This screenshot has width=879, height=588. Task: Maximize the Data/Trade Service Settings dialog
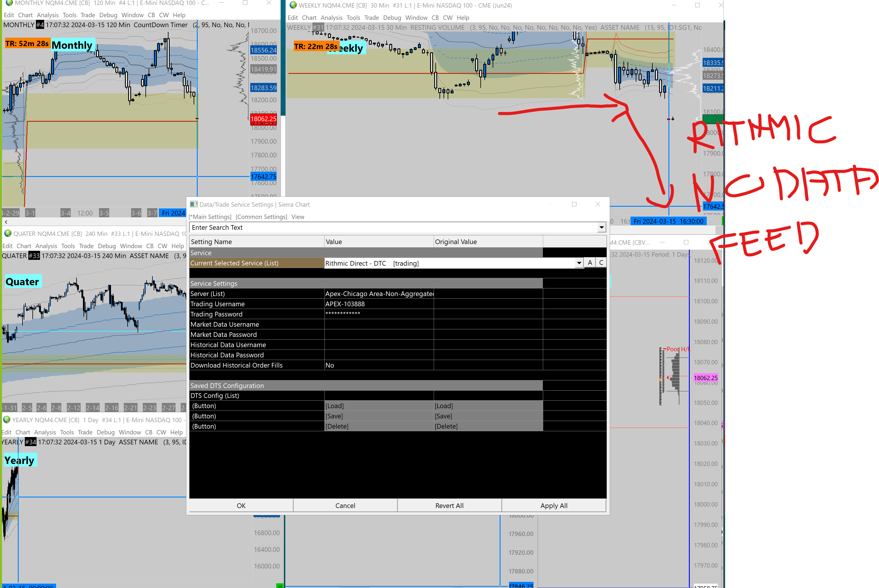[x=574, y=204]
